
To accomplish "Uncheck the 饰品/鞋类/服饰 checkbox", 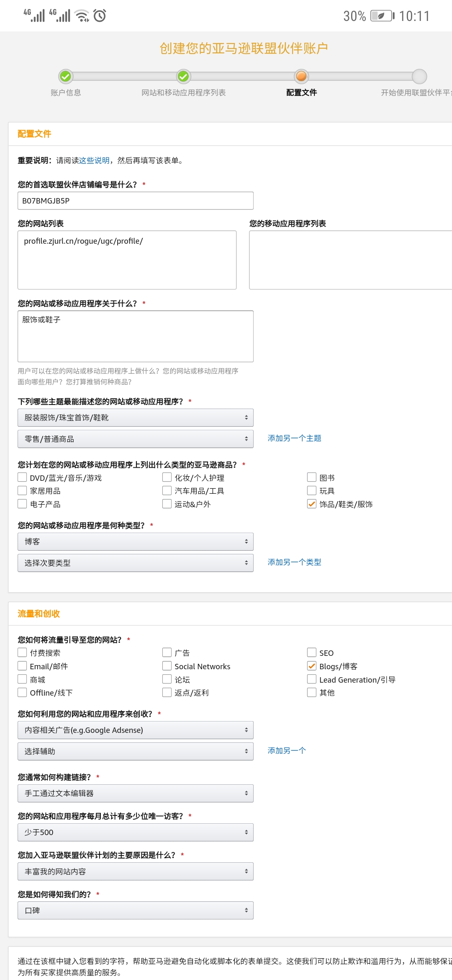I will [312, 504].
